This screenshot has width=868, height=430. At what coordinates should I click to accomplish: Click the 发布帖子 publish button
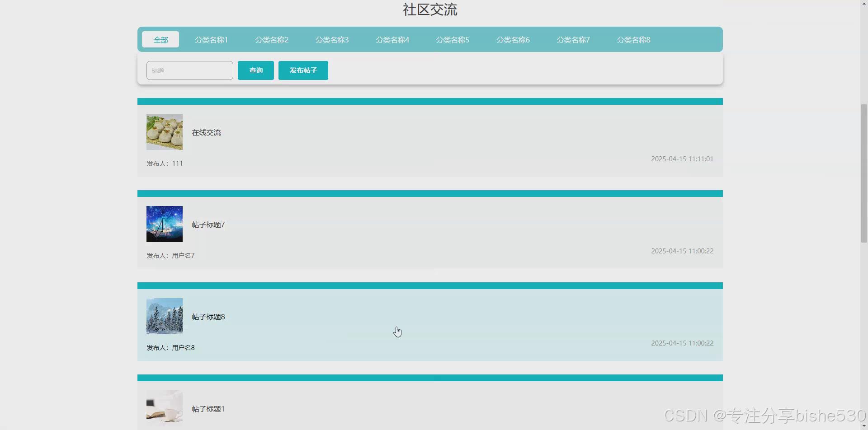coord(303,70)
